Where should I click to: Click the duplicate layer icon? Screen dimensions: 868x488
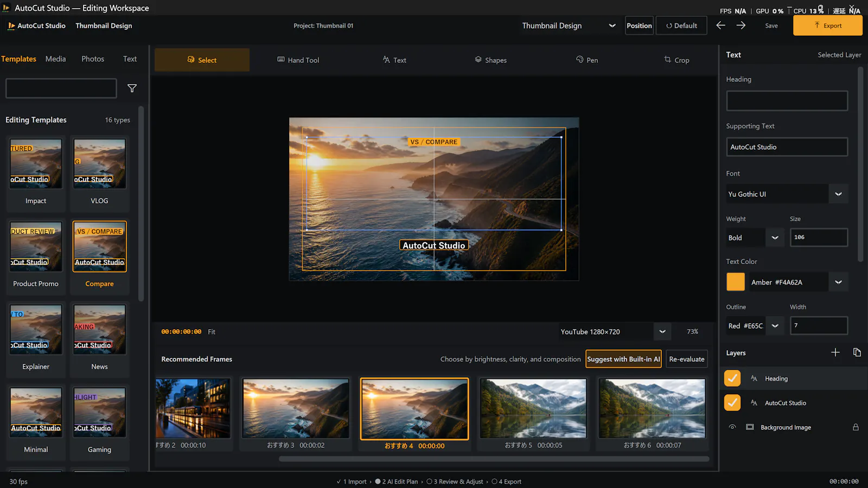[857, 352]
